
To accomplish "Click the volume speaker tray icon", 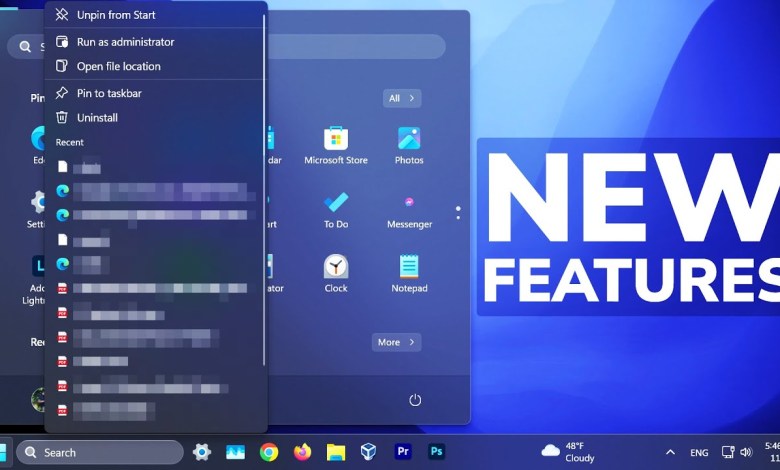I will point(746,452).
